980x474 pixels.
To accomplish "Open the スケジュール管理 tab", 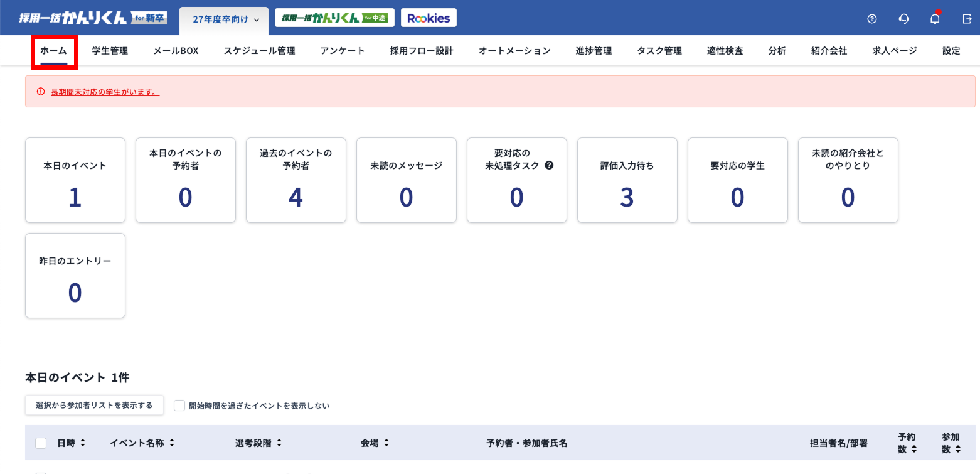I will [x=258, y=50].
